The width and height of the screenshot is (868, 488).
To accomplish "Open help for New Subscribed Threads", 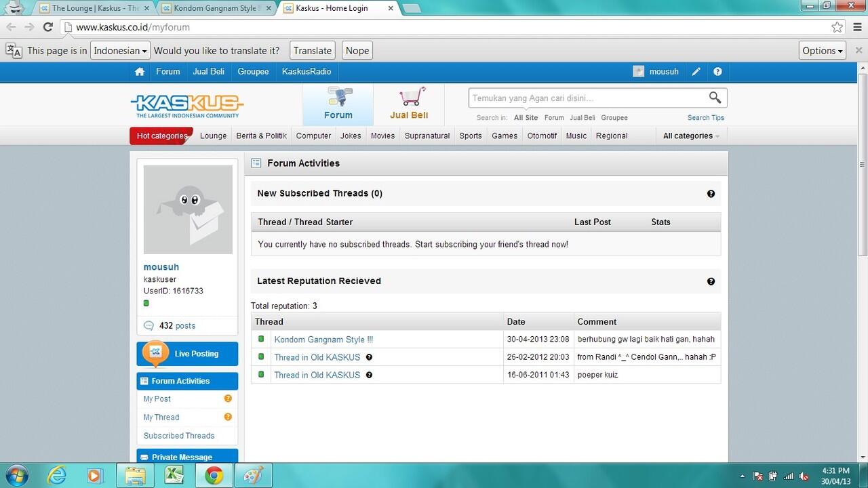I will [711, 194].
